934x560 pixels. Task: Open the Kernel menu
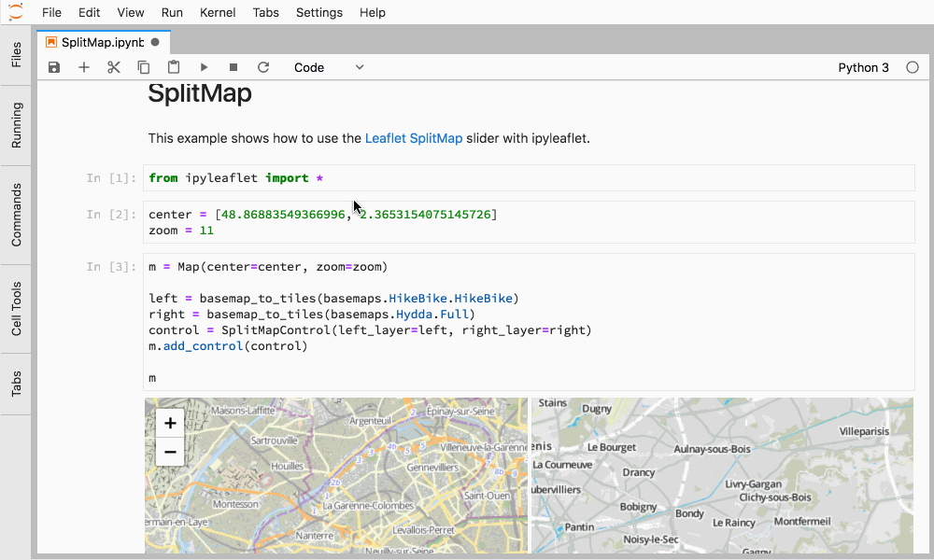click(x=217, y=12)
